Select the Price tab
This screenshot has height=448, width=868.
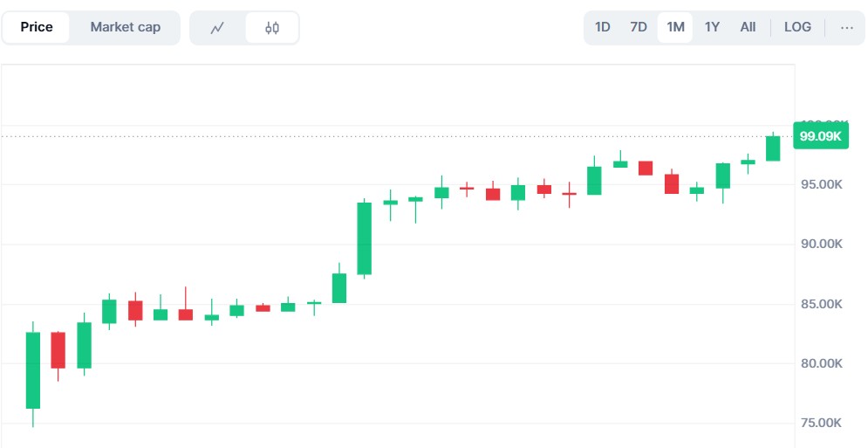point(37,27)
